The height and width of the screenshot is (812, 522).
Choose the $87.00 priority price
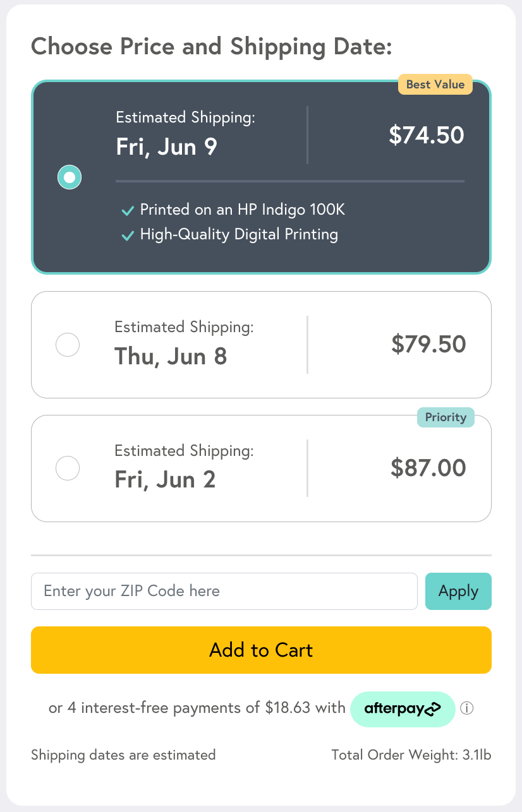click(x=428, y=469)
